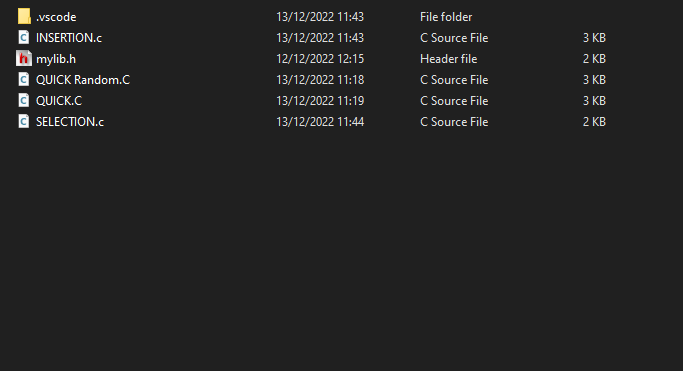Select the SELECTION.c file name

70,121
